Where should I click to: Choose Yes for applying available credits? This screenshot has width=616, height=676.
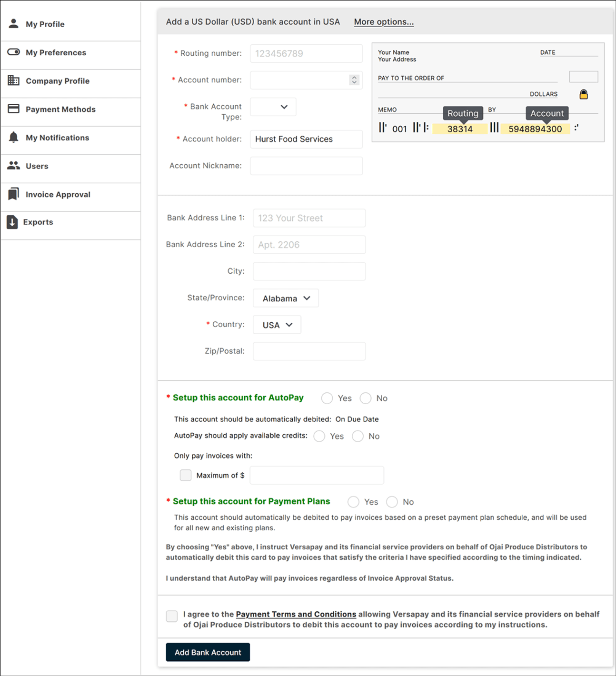coord(319,436)
